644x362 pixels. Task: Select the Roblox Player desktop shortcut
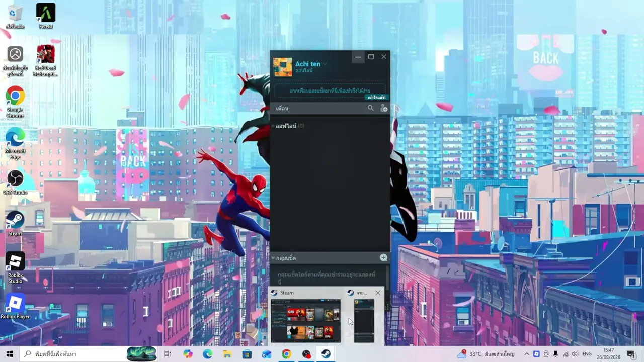click(x=15, y=307)
